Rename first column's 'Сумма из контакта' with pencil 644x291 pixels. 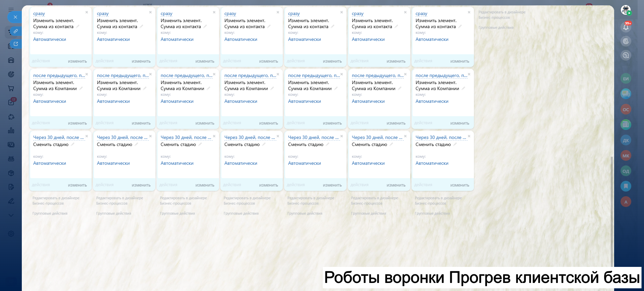[77, 26]
